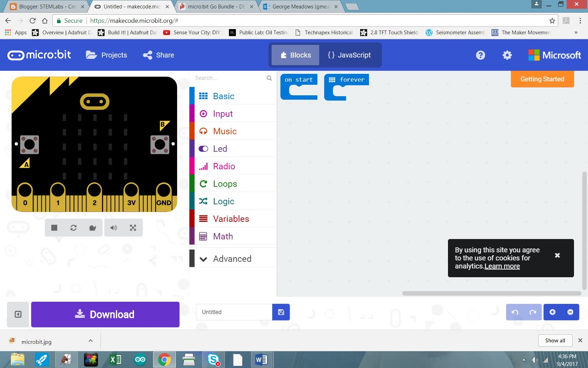Open the Help question-mark menu
This screenshot has width=588, height=368.
tap(480, 55)
